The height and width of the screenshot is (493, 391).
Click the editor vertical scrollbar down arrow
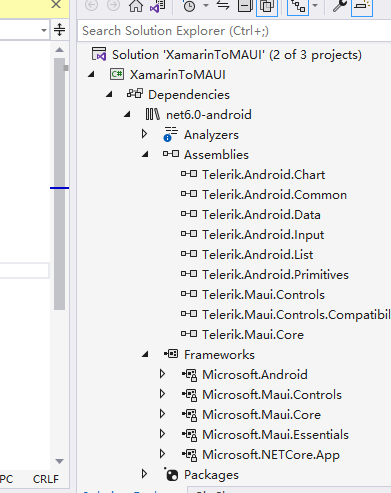[x=59, y=461]
